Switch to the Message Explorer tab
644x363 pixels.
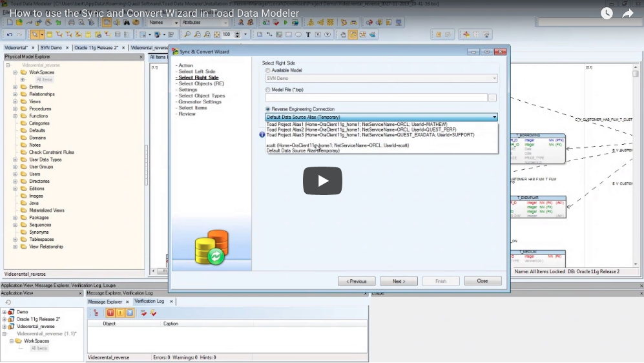pyautogui.click(x=105, y=302)
